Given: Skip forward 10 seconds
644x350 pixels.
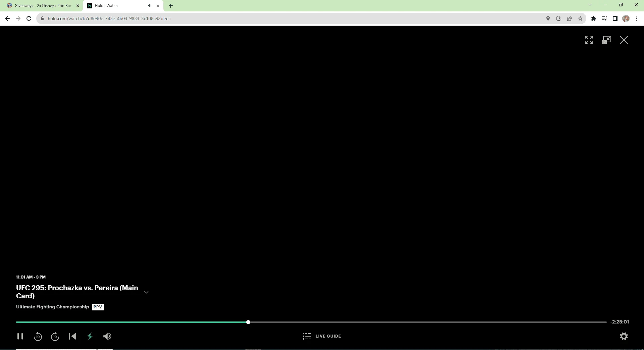Looking at the screenshot, I should (55, 336).
